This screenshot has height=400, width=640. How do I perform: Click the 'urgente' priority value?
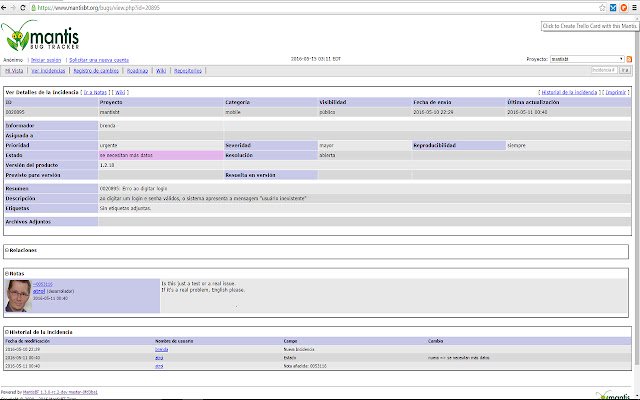(x=108, y=145)
